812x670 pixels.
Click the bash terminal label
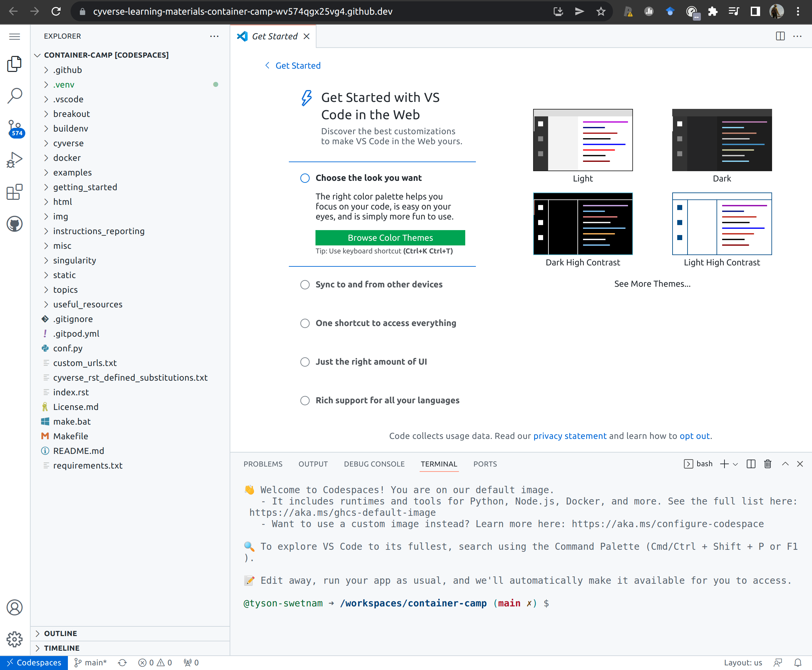point(698,464)
